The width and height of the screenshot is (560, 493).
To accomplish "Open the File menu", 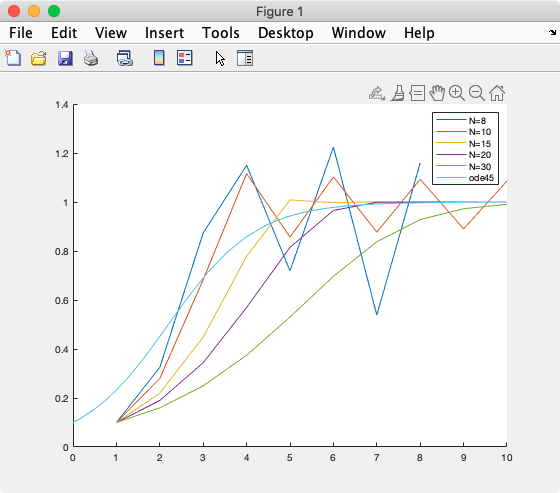I will point(21,33).
